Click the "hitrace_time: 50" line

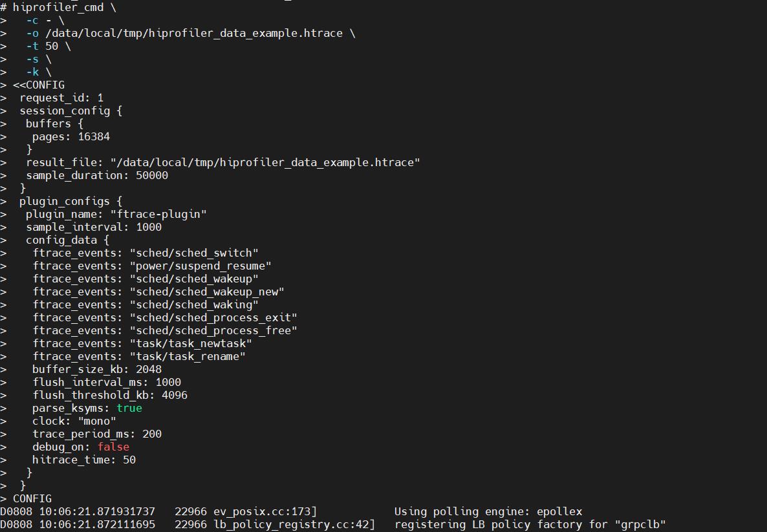pos(84,460)
